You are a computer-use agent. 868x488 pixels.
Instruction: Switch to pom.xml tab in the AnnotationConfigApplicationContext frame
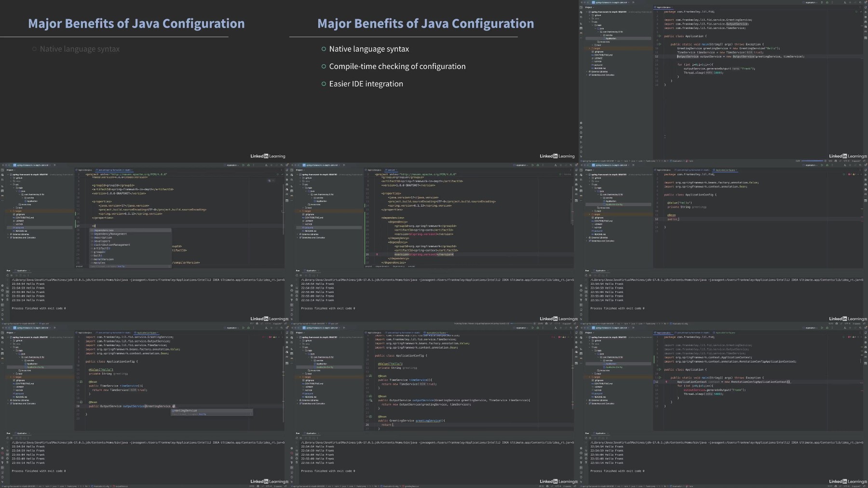click(x=692, y=333)
